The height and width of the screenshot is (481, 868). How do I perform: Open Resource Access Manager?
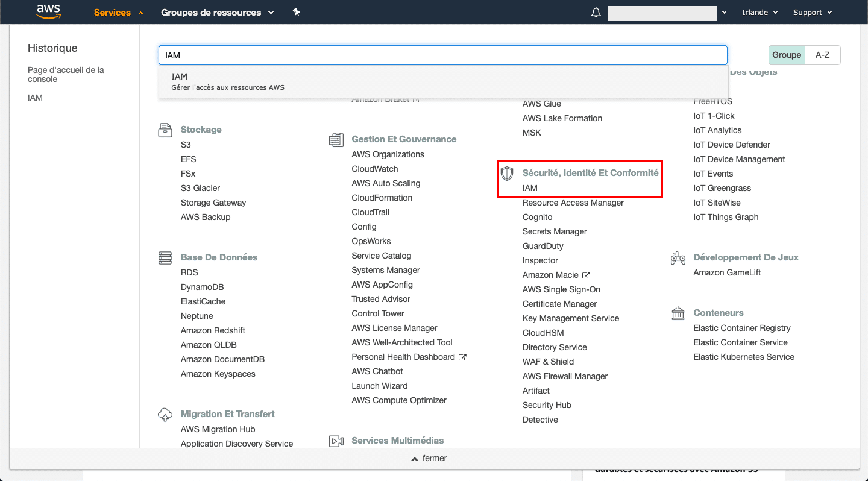pos(573,203)
